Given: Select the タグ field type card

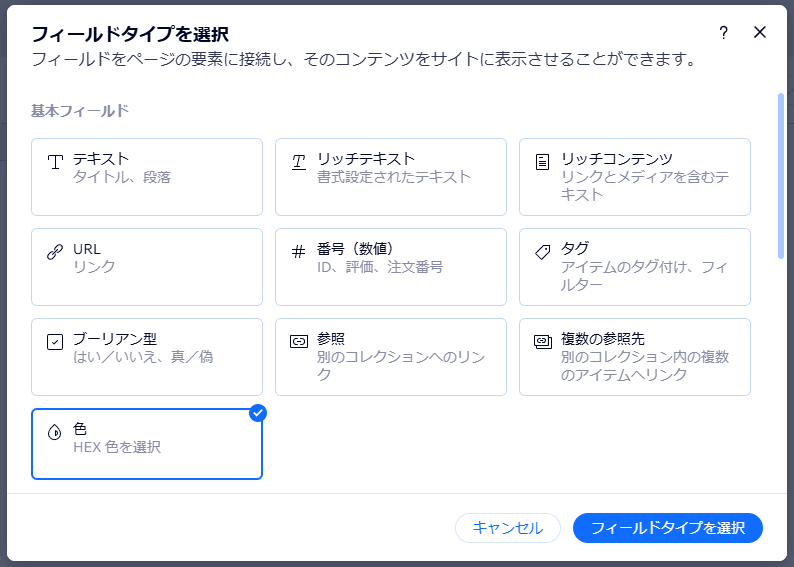Looking at the screenshot, I should (x=634, y=267).
